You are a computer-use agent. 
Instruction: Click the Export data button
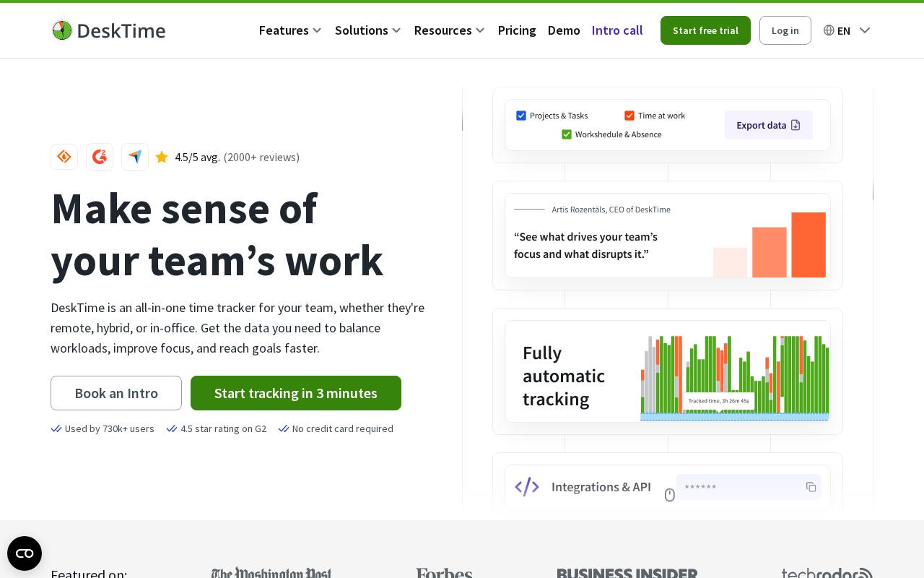coord(769,125)
